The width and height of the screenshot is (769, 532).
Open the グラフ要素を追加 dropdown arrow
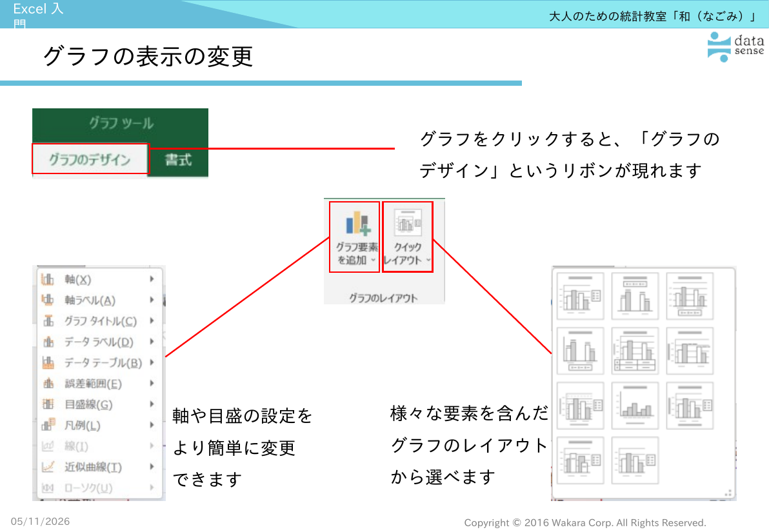(x=374, y=261)
